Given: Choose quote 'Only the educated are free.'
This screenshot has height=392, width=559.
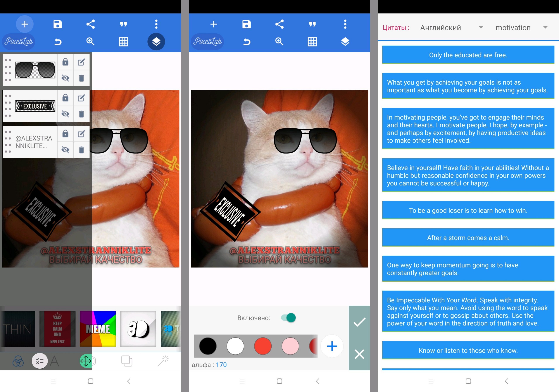Looking at the screenshot, I should point(468,55).
